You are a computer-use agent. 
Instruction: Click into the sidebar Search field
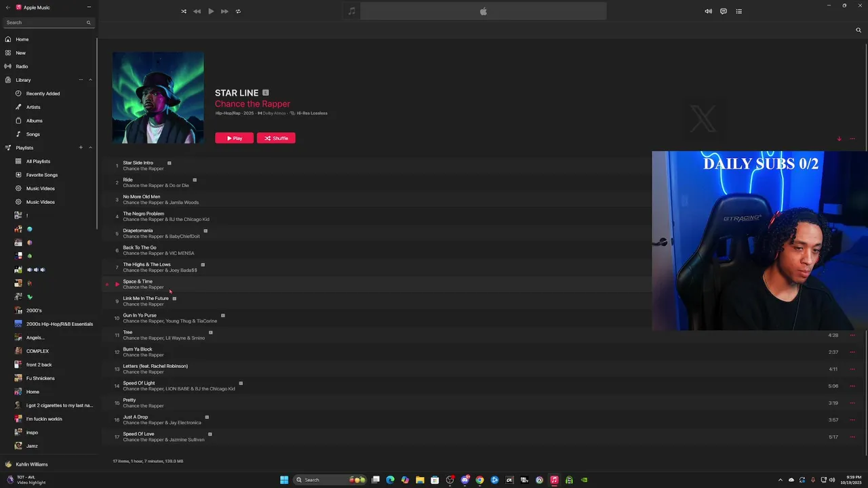tap(47, 22)
